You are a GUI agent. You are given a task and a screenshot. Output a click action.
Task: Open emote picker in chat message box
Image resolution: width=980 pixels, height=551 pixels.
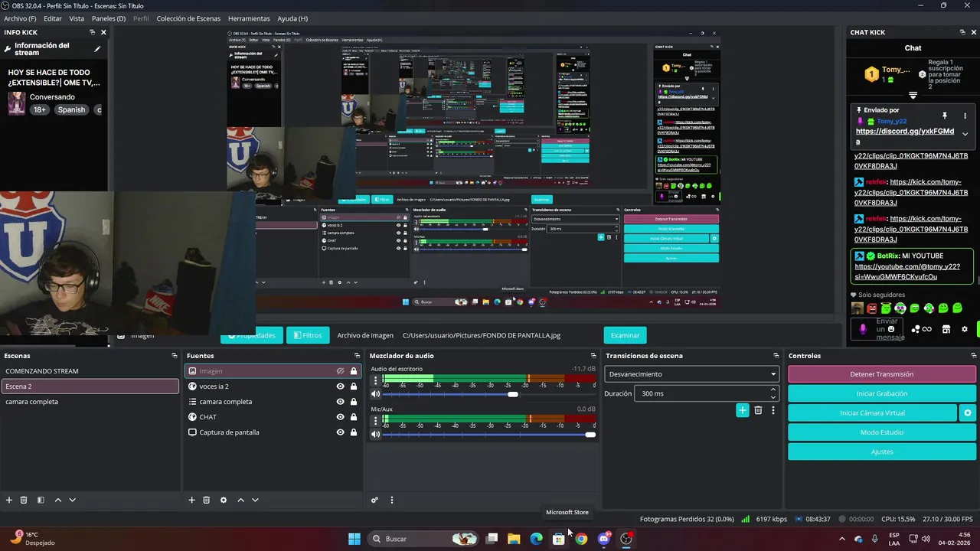[891, 329]
